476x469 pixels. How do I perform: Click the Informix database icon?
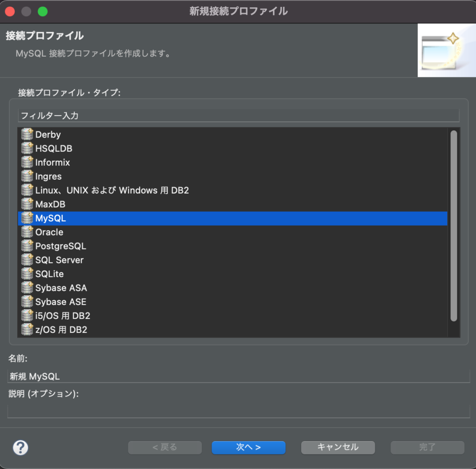pos(27,162)
